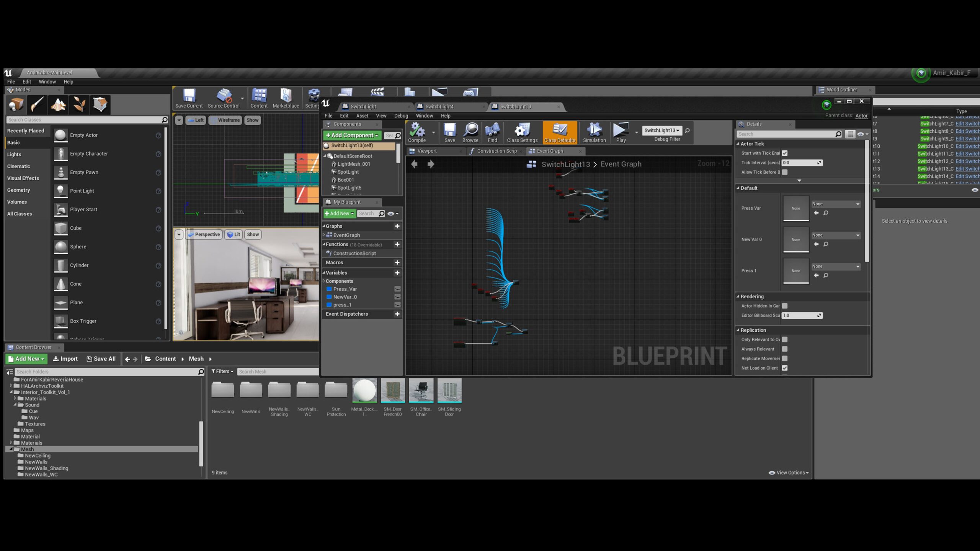This screenshot has height=551, width=980.
Task: Open the Press Var None dropdown
Action: (x=836, y=204)
